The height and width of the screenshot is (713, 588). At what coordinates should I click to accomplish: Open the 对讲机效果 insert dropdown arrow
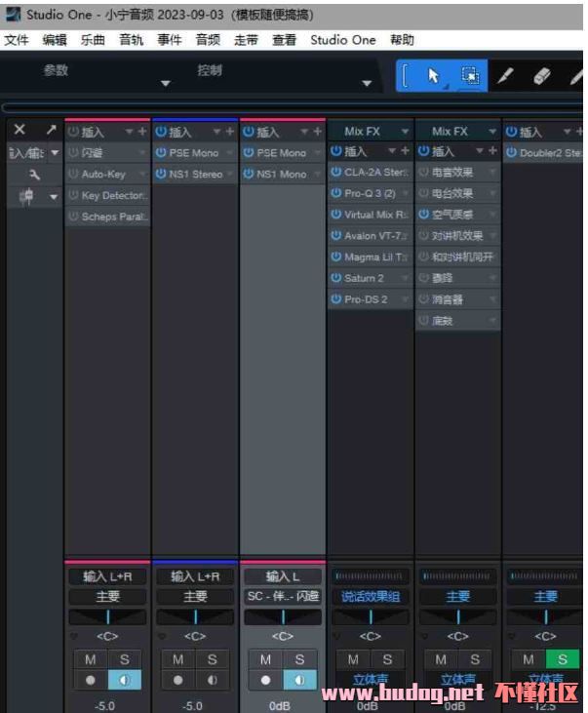tap(492, 235)
